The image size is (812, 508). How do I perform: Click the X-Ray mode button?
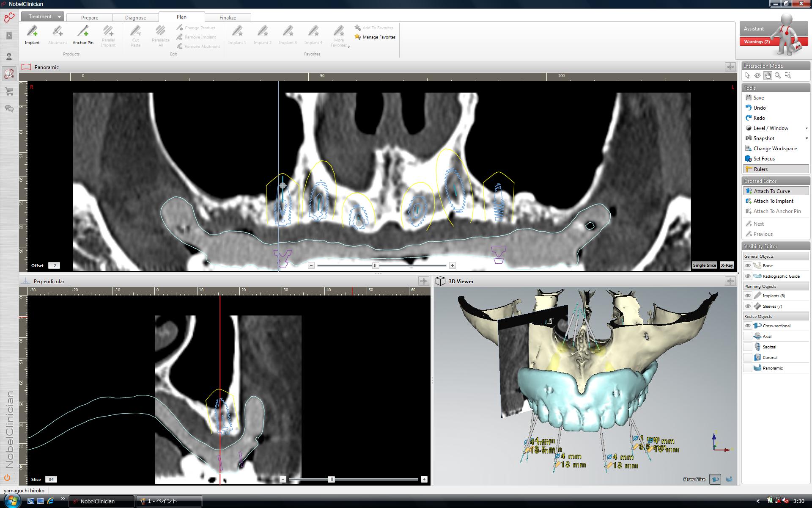click(x=727, y=265)
